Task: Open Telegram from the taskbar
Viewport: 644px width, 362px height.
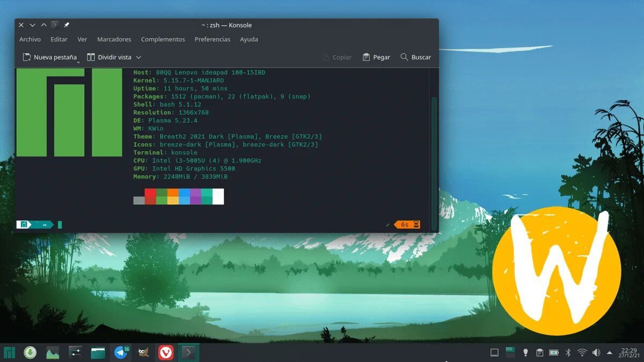Action: (x=121, y=352)
